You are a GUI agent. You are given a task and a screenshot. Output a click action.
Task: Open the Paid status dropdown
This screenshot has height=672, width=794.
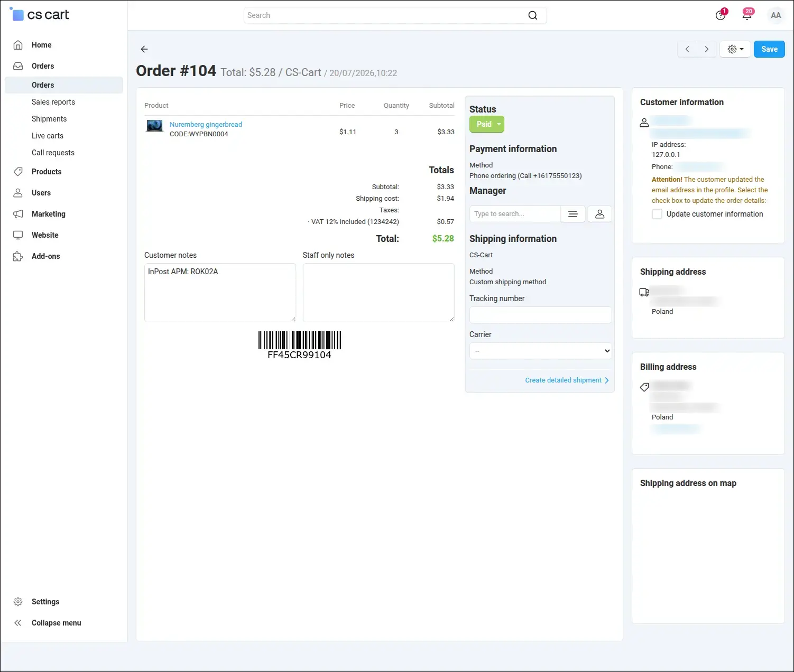tap(487, 124)
